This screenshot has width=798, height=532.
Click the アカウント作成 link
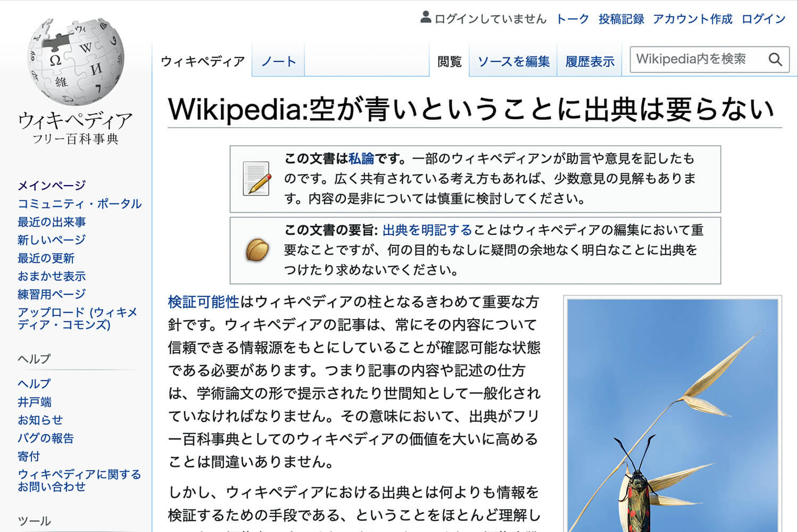pos(693,19)
